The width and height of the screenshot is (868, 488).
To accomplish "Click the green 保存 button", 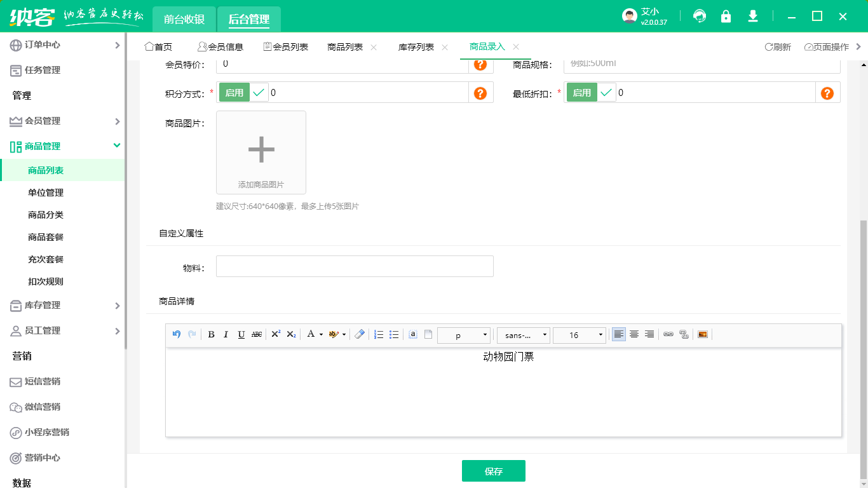I will point(494,471).
